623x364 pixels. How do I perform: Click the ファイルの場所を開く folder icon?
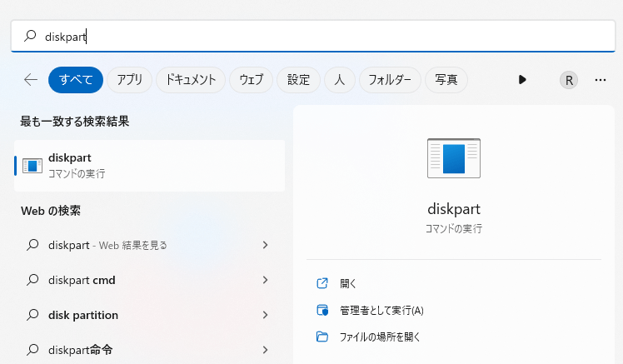(322, 337)
